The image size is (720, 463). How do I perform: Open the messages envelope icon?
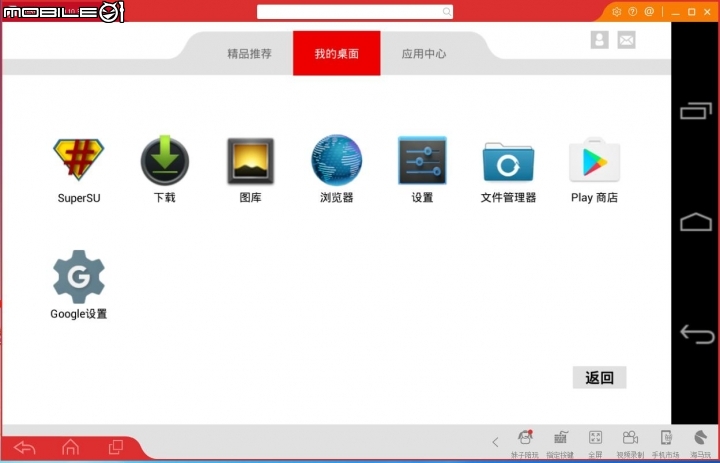[x=626, y=40]
